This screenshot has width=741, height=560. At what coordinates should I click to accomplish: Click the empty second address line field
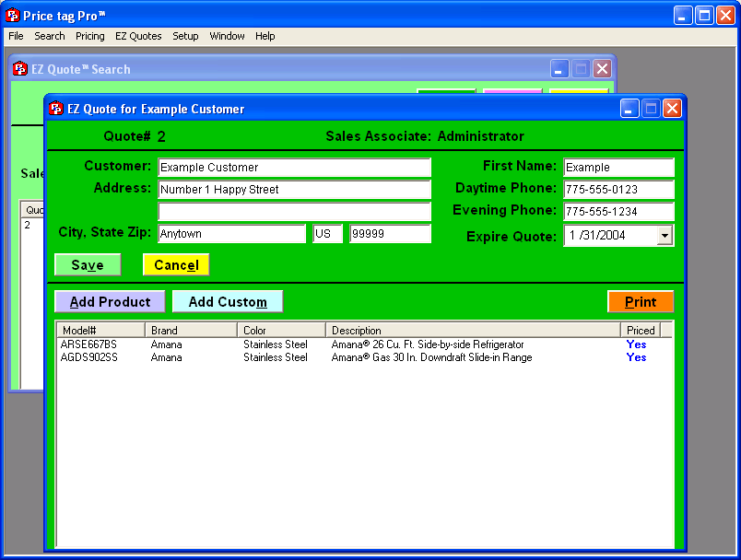click(x=294, y=212)
